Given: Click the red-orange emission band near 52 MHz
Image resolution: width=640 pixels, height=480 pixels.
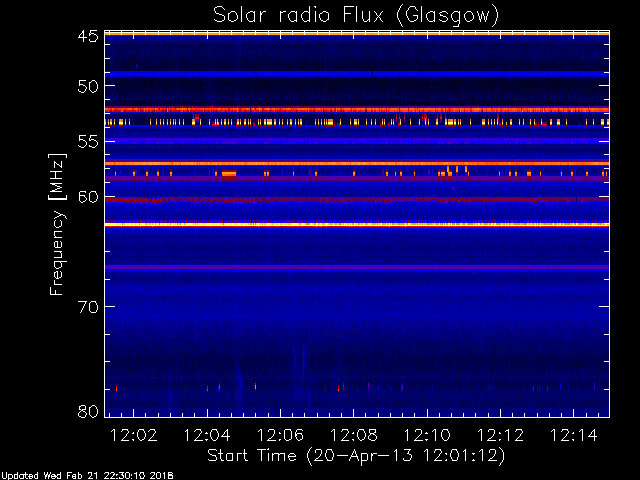Looking at the screenshot, I should pos(357,109).
